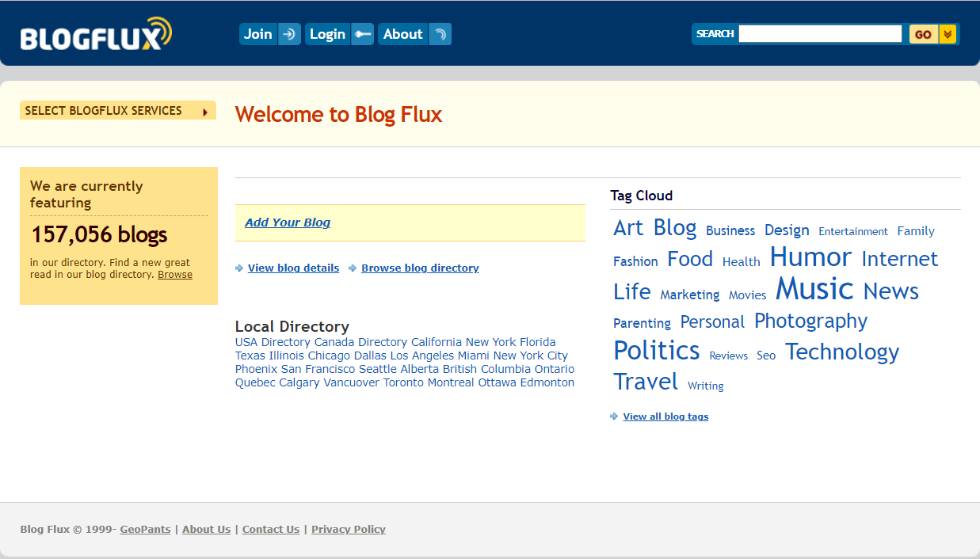Click the arrow icon beside View all blog tags
Image resolution: width=980 pixels, height=559 pixels.
click(x=614, y=416)
